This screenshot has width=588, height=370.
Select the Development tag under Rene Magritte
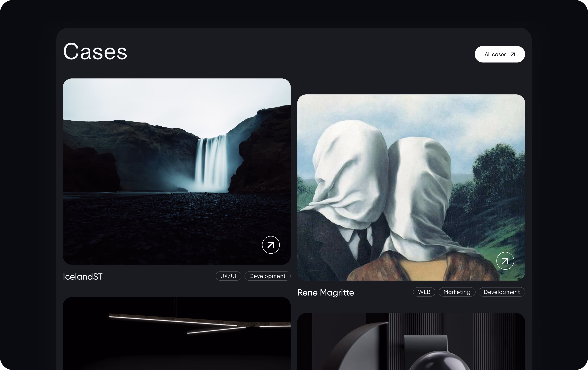502,292
